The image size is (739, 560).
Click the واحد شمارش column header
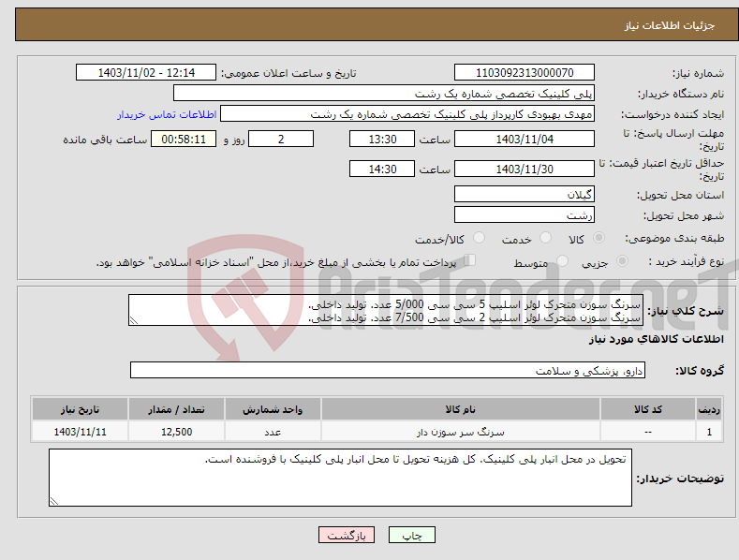click(273, 409)
